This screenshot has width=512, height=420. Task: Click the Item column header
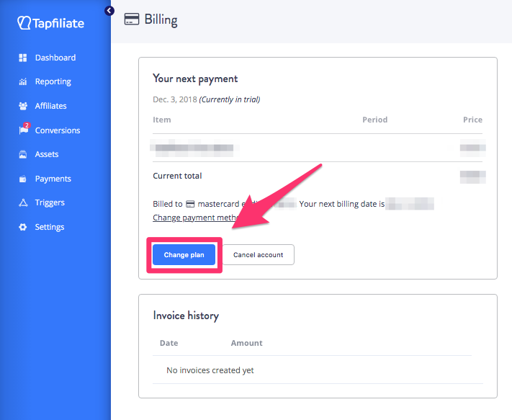coord(161,120)
